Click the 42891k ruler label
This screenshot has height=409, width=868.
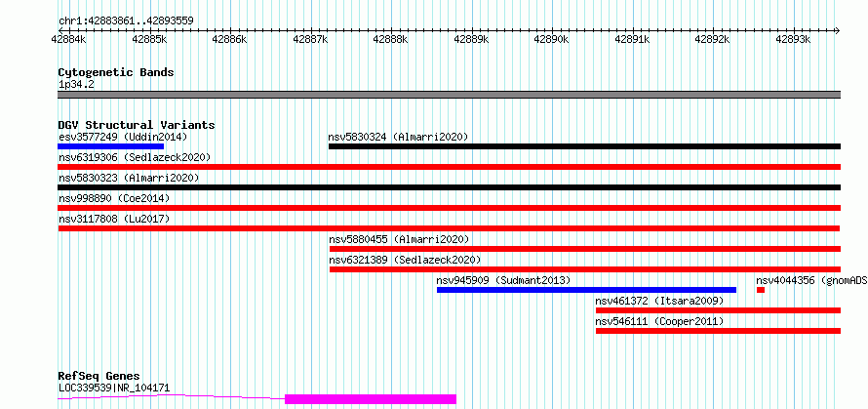pyautogui.click(x=633, y=40)
